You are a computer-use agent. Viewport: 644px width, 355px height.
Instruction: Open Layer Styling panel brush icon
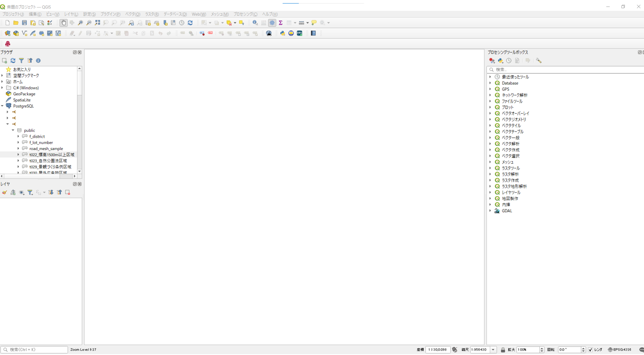(x=4, y=192)
